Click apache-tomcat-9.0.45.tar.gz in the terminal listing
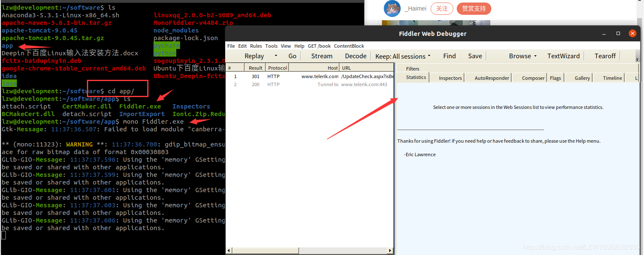Viewport: 644px width, 255px height. (53, 38)
